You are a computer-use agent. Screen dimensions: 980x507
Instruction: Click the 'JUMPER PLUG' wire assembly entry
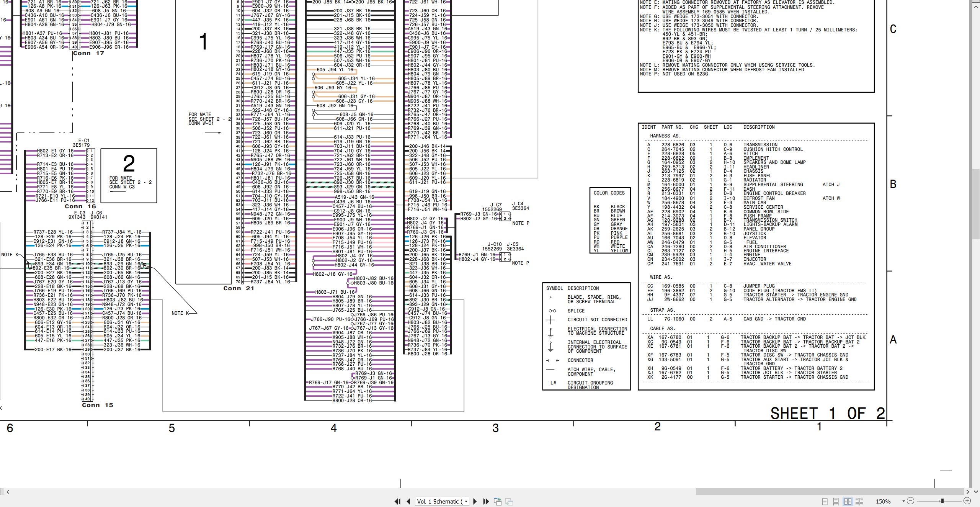pos(759,286)
